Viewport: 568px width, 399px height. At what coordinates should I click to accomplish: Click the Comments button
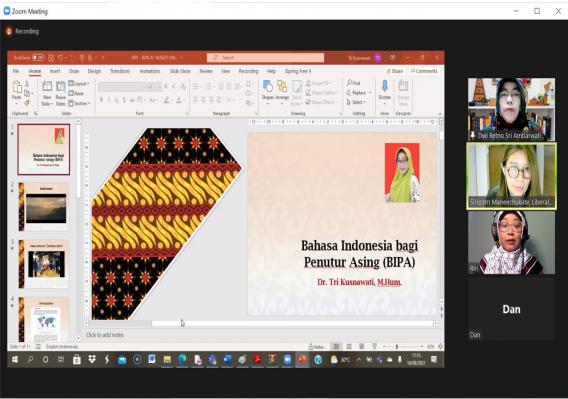pos(424,71)
